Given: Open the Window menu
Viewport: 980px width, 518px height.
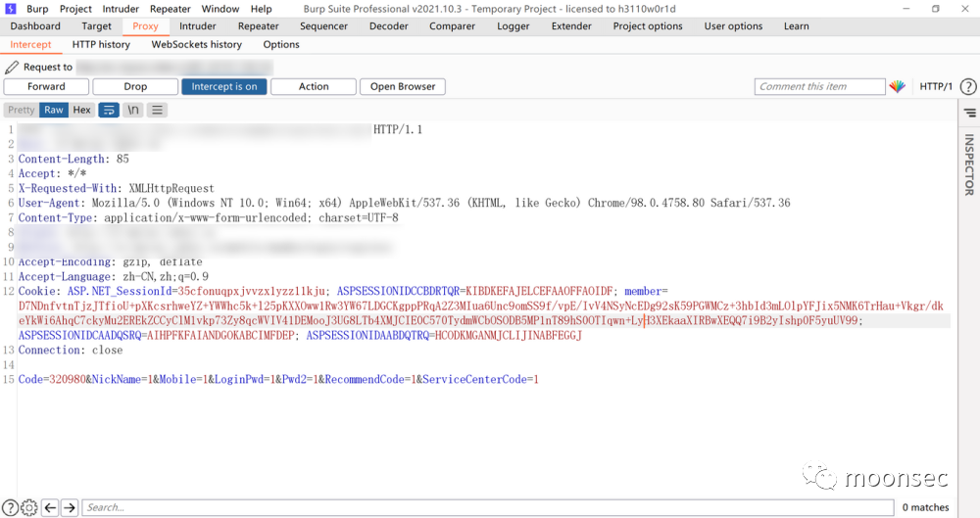Looking at the screenshot, I should (220, 9).
